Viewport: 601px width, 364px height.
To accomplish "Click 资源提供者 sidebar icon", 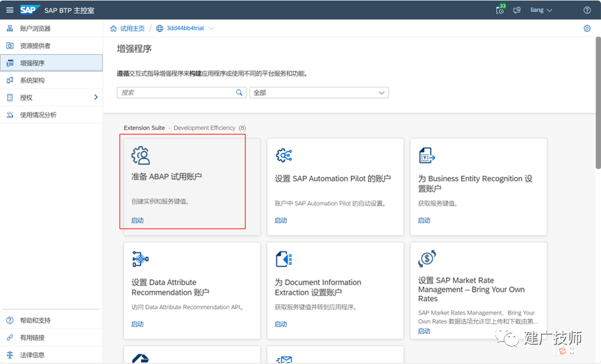I will click(x=10, y=46).
